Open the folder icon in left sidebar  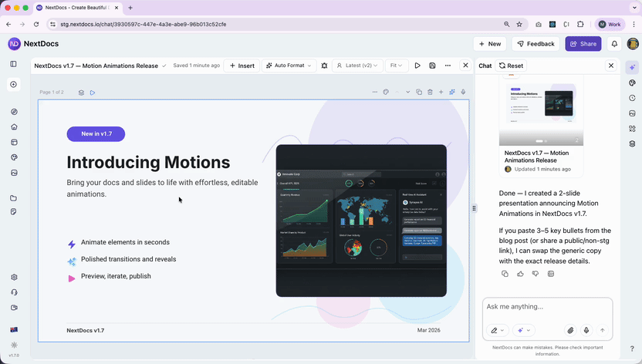(x=14, y=198)
